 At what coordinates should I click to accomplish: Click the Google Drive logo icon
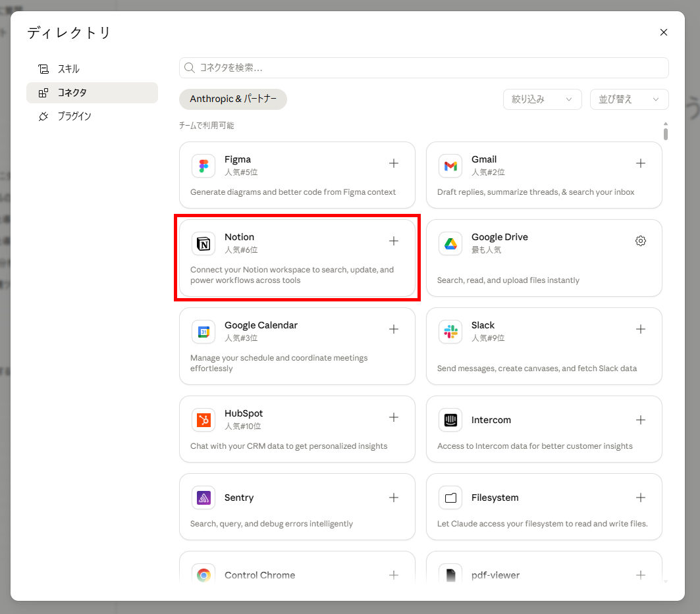tap(450, 243)
